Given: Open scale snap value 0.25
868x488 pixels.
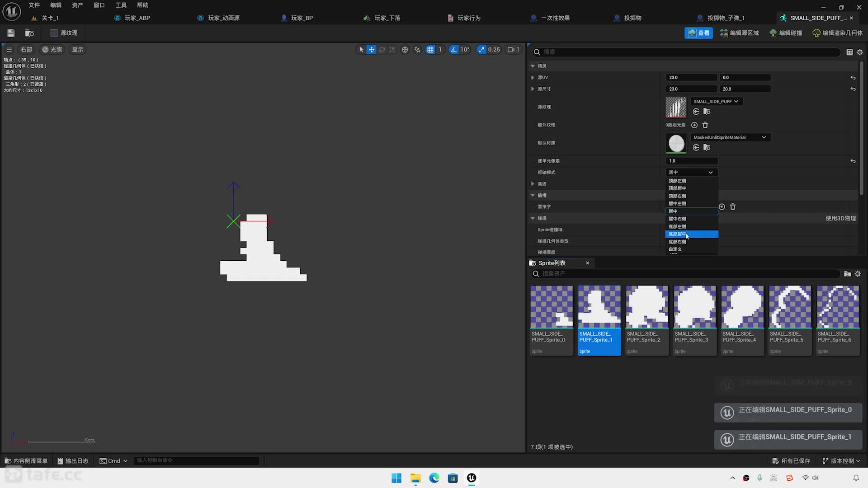Looking at the screenshot, I should point(494,50).
